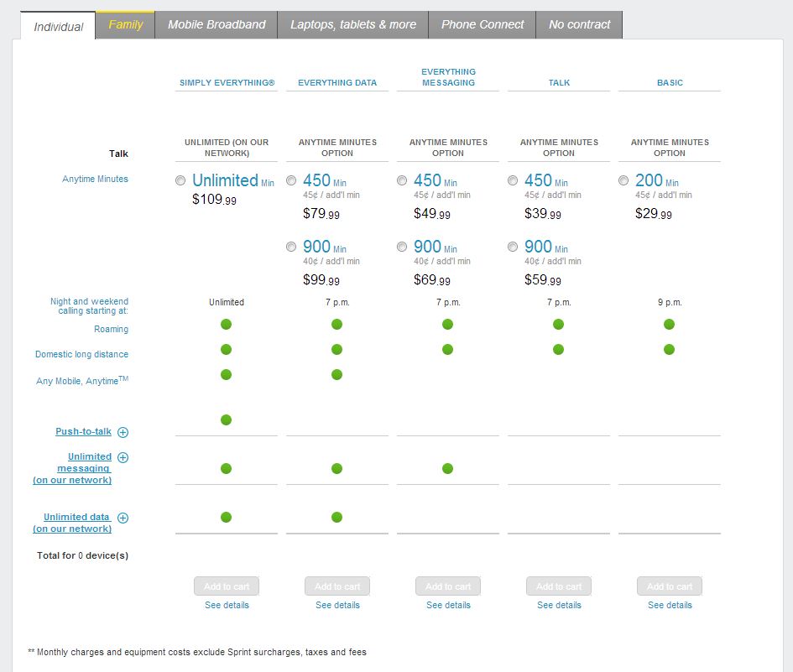Click the Push-to-talk link
This screenshot has width=793, height=672.
coord(83,431)
